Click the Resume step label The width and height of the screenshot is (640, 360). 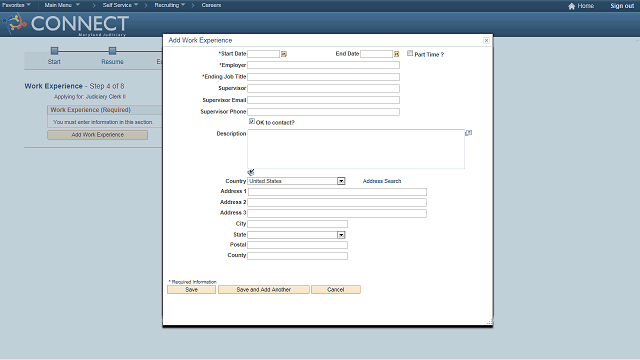(112, 62)
